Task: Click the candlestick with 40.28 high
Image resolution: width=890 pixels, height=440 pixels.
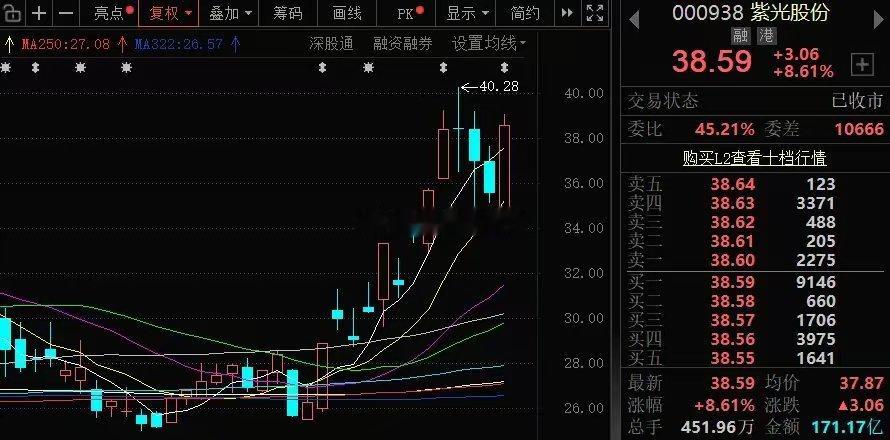Action: (x=459, y=129)
